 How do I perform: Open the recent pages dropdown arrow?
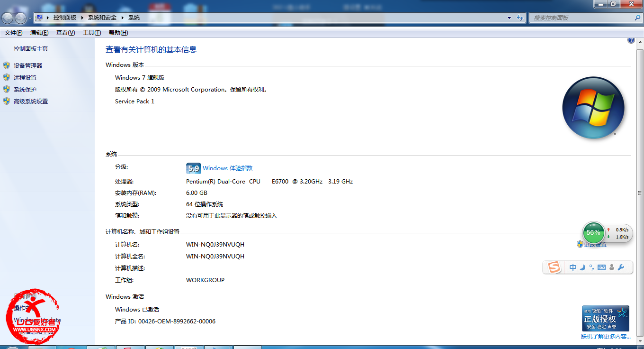(30, 18)
